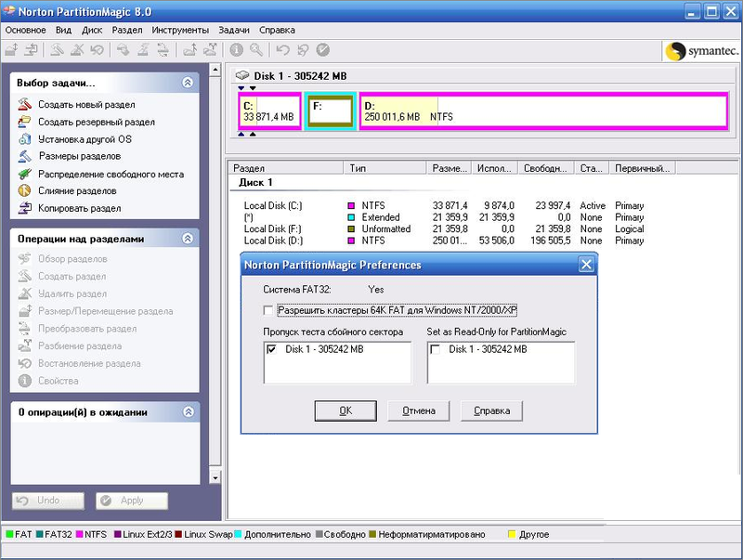Enable the 64K FAT clusters checkbox

coord(268,310)
